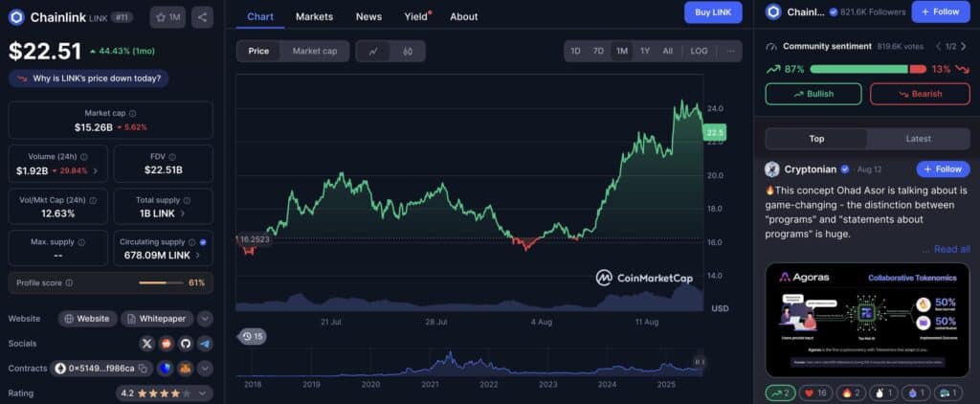This screenshot has width=980, height=404.
Task: Add Chainlink to watchlist with star button
Action: (167, 17)
